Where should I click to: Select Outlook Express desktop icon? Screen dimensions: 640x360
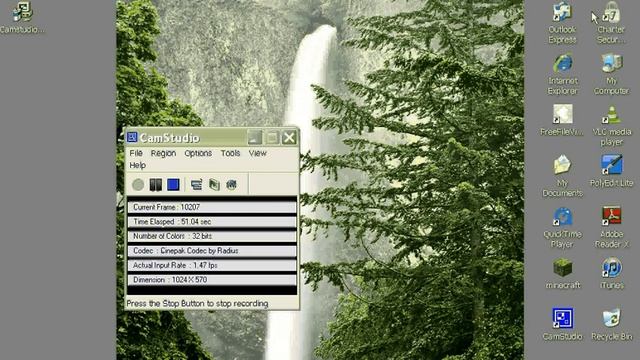[562, 22]
